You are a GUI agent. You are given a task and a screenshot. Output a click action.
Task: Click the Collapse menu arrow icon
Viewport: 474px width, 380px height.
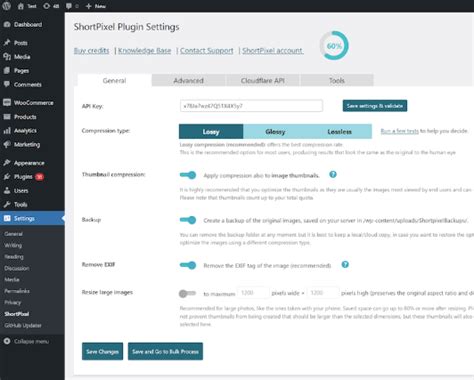[x=7, y=341]
